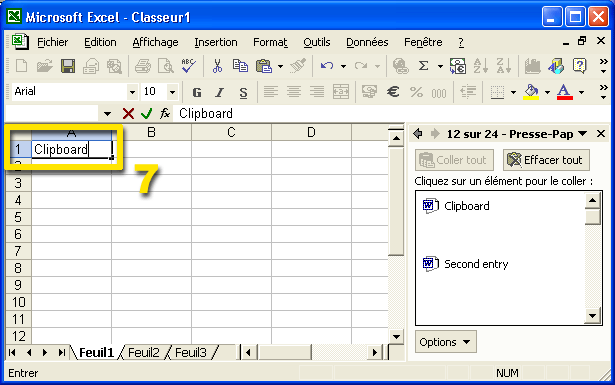Viewport: 615px width, 385px height.
Task: Toggle bold formatting with G button
Action: [x=197, y=93]
